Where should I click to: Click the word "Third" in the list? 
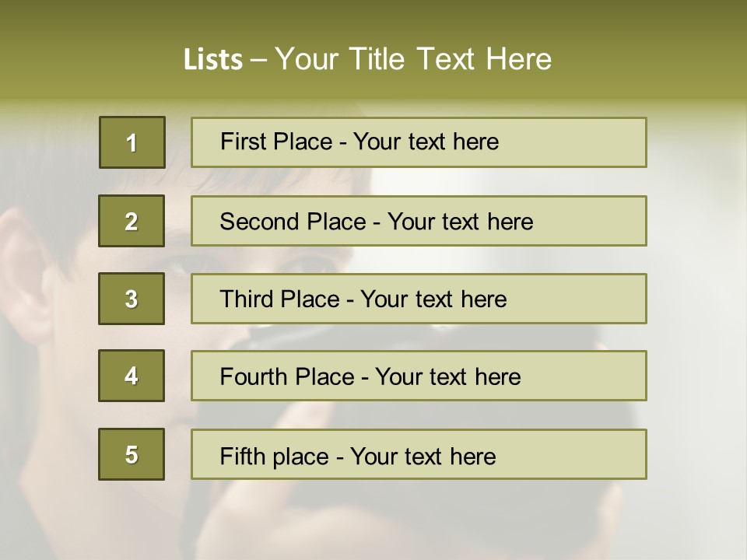pyautogui.click(x=247, y=299)
